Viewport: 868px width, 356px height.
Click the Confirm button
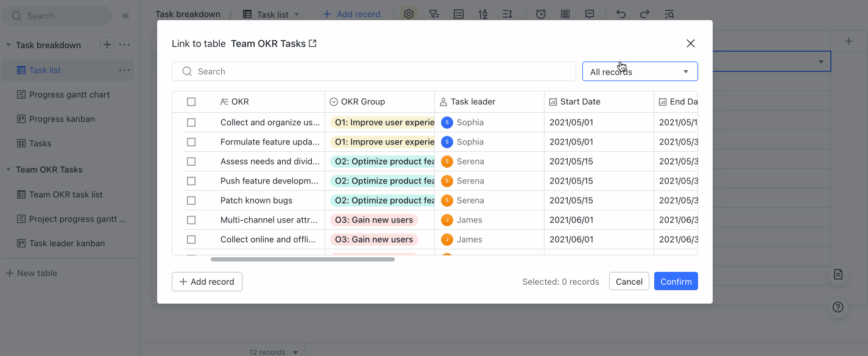[x=676, y=281]
